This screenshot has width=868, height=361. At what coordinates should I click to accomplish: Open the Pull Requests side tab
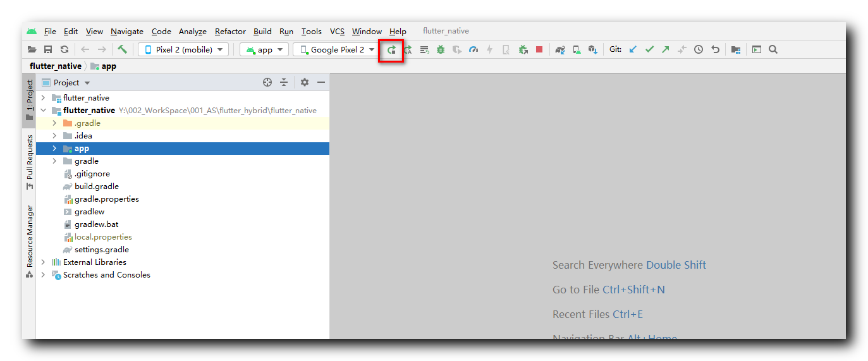[x=29, y=162]
